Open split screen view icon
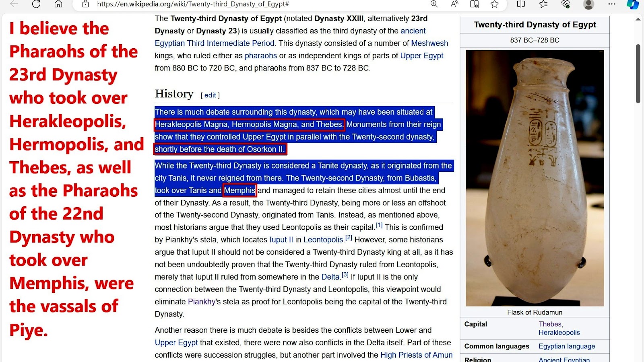 [521, 4]
